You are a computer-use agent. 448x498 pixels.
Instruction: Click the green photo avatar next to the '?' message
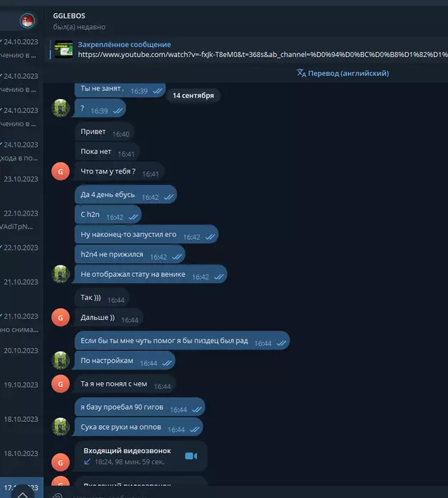pos(60,108)
